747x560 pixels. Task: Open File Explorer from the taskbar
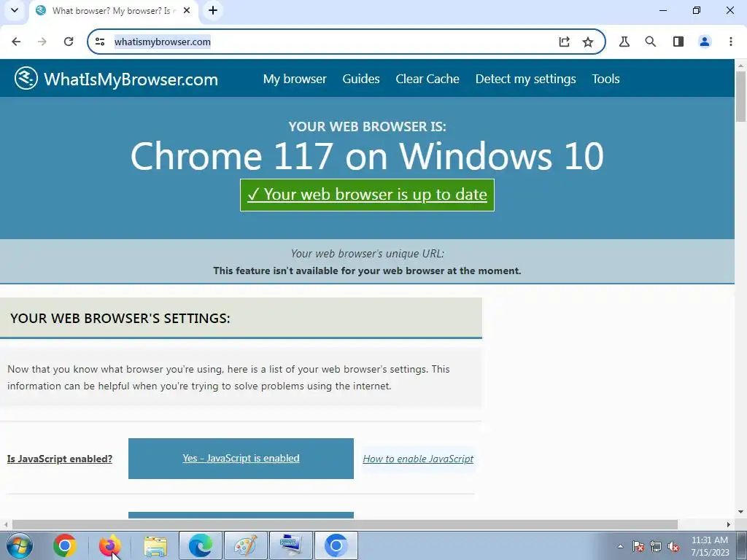[x=155, y=545]
